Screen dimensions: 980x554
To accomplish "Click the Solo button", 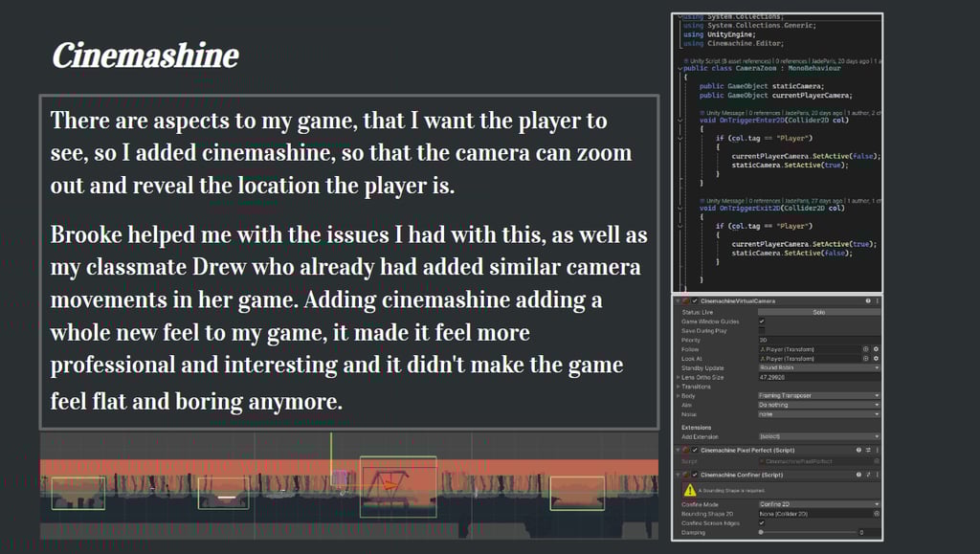I will click(819, 312).
